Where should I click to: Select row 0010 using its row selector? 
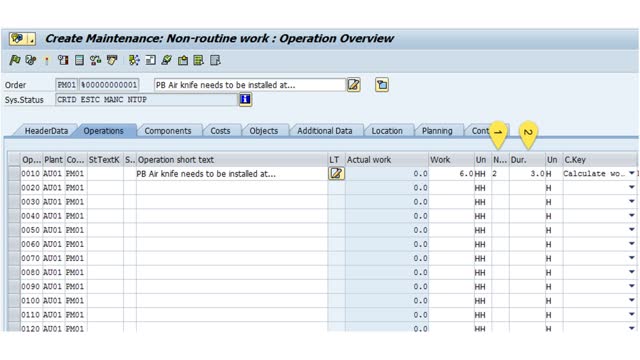[x=14, y=173]
